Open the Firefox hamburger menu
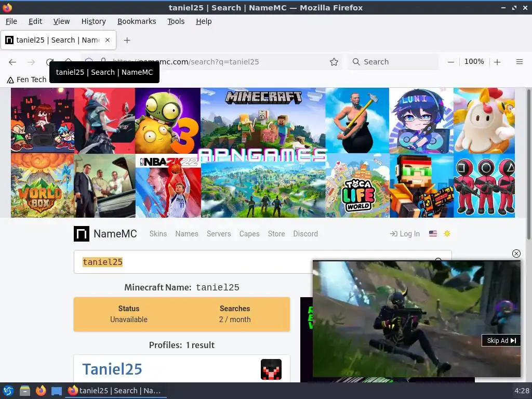This screenshot has width=532, height=399. (519, 62)
